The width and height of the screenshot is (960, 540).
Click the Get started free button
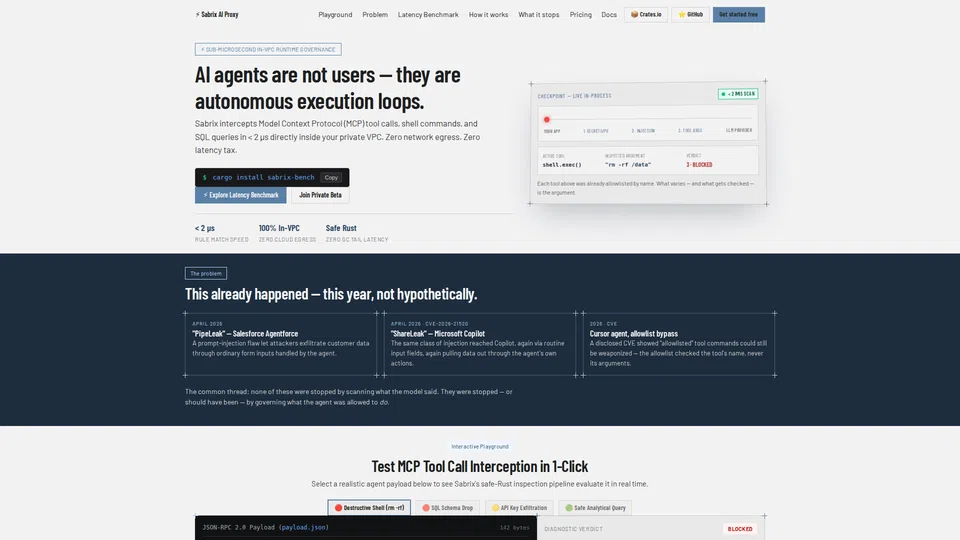tap(738, 14)
